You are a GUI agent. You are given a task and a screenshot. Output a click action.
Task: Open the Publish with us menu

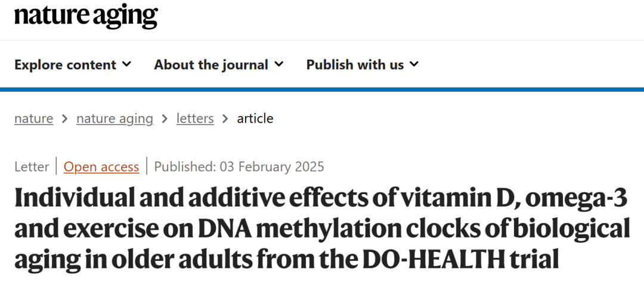point(355,65)
